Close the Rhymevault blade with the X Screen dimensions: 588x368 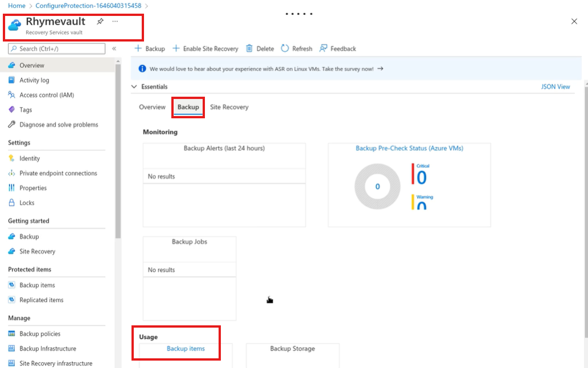tap(574, 22)
